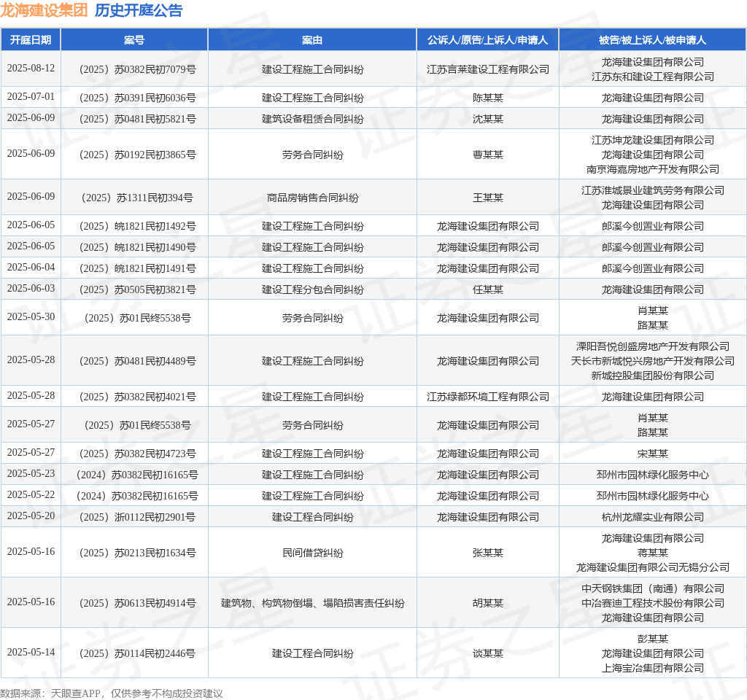Click defendant name 蒋某某
This screenshot has width=747, height=700.
(x=653, y=553)
